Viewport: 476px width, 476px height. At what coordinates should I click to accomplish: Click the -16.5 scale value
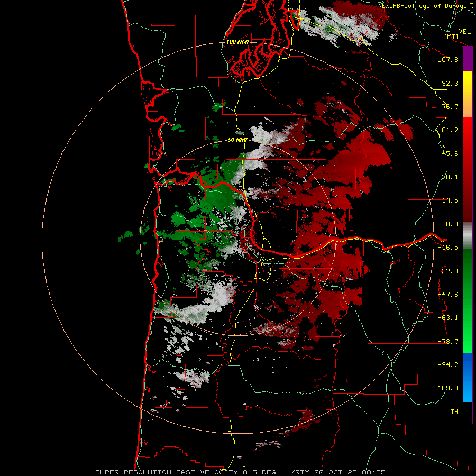[x=448, y=248]
